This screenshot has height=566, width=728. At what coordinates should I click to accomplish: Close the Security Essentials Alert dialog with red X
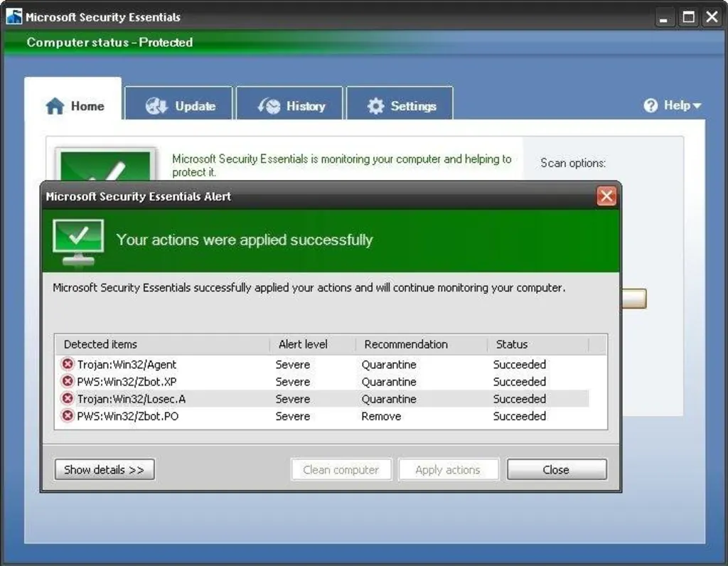606,196
